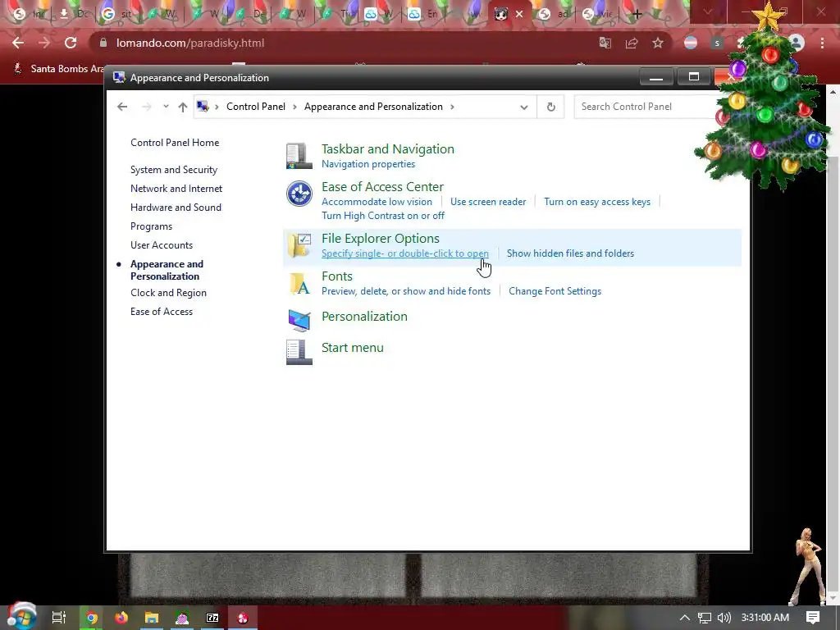The height and width of the screenshot is (630, 840).
Task: Refresh the Control Panel address bar
Action: pyautogui.click(x=550, y=107)
